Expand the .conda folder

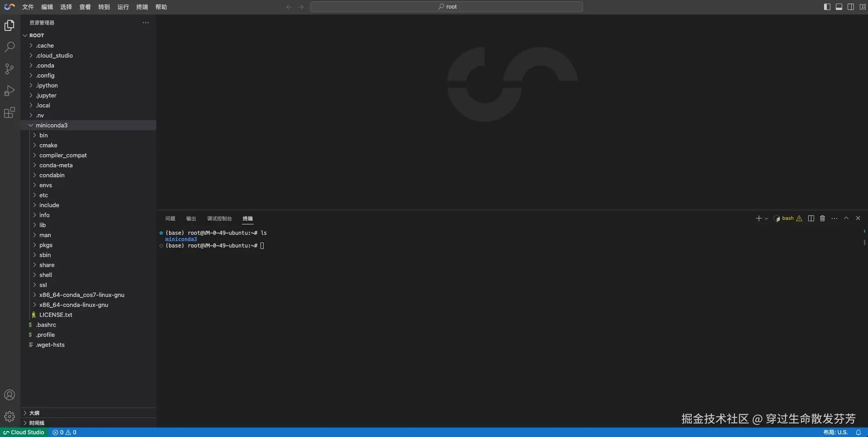coord(88,65)
